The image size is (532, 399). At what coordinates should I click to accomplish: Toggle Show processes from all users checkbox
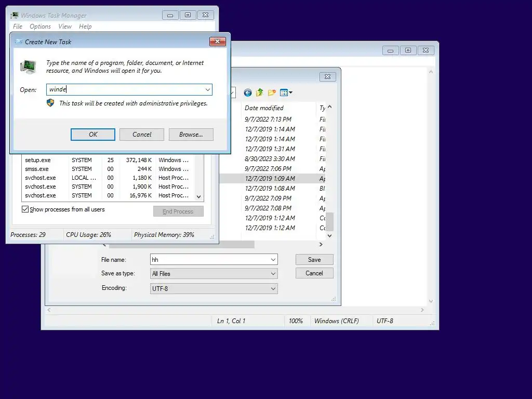25,209
